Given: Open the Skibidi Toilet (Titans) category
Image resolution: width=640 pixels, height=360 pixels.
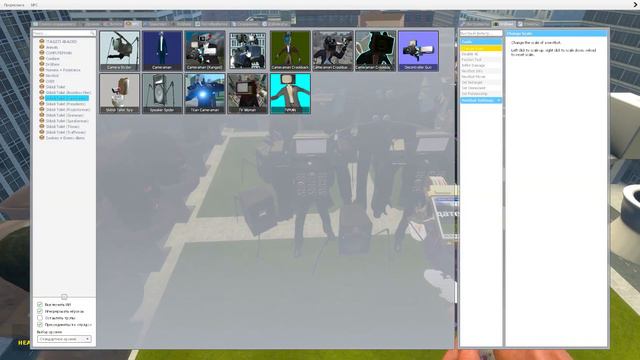Looking at the screenshot, I should (x=62, y=127).
